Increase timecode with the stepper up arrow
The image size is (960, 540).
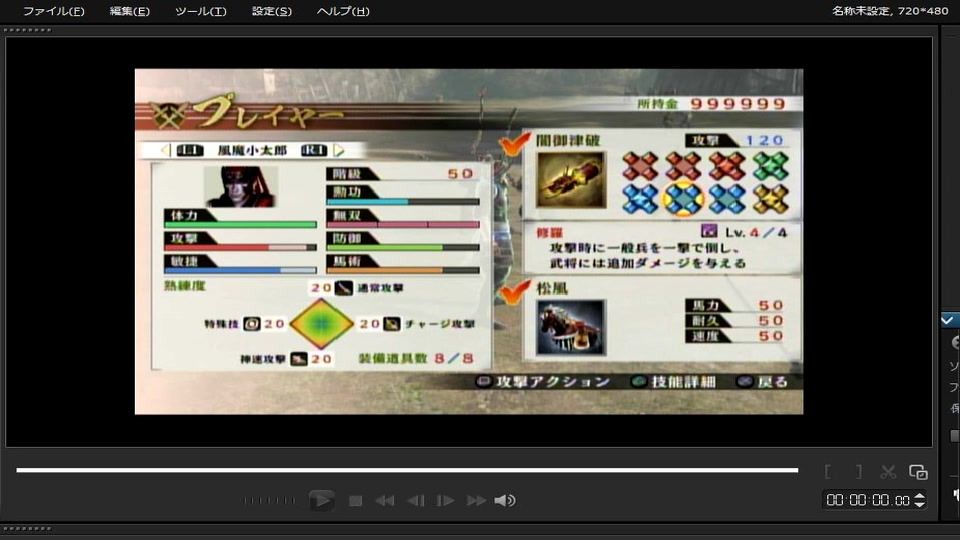point(919,496)
